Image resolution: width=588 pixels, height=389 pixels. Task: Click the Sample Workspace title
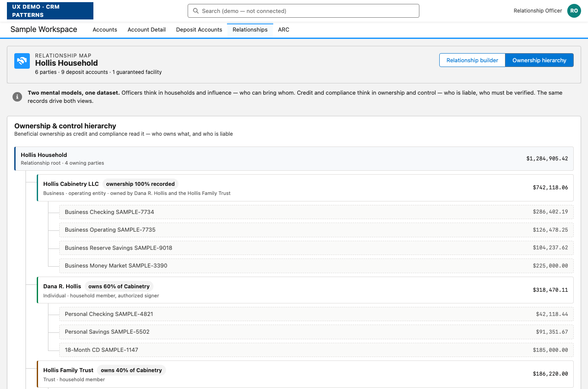tap(44, 29)
